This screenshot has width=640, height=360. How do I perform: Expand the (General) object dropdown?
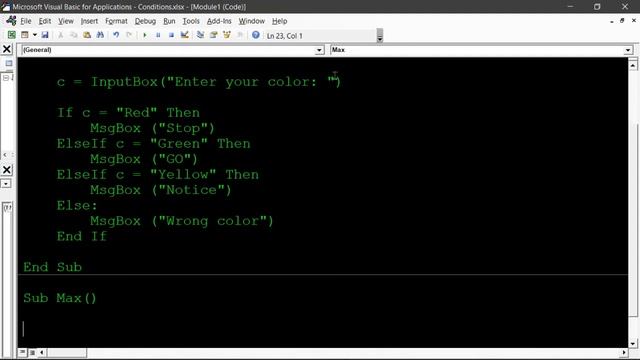(x=319, y=50)
